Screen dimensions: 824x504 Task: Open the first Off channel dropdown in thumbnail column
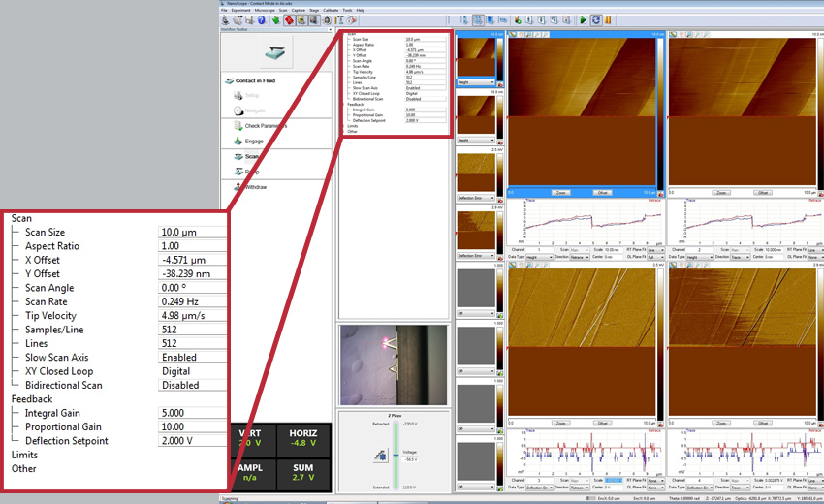pos(476,313)
